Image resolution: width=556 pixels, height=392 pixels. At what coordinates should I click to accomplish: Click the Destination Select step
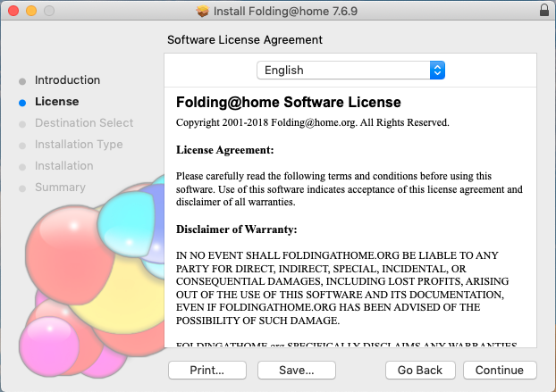84,123
